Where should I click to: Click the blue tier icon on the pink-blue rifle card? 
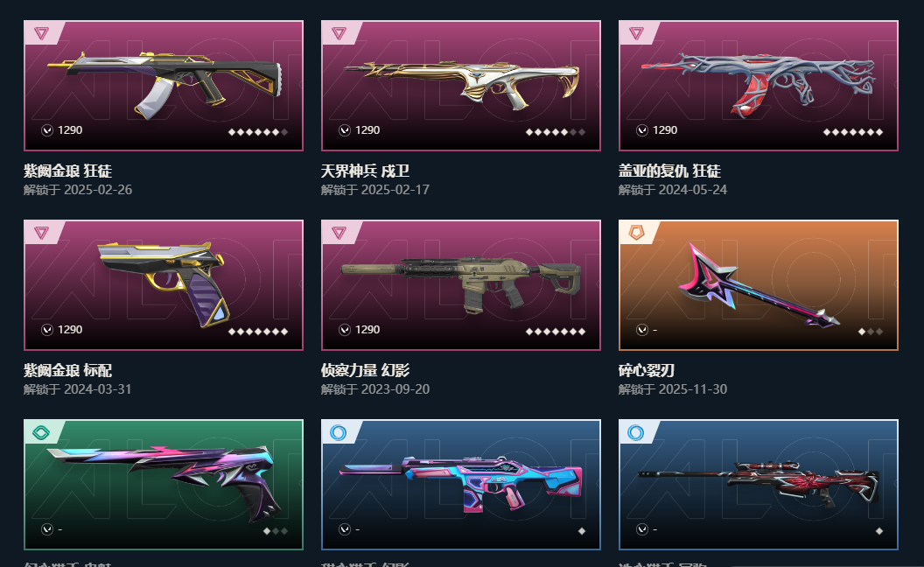point(339,432)
